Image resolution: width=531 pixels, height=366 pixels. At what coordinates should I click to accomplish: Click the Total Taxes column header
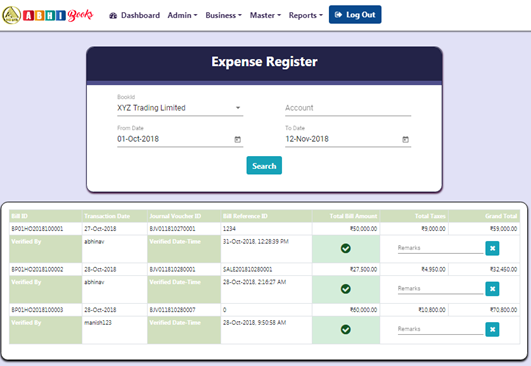coord(414,216)
